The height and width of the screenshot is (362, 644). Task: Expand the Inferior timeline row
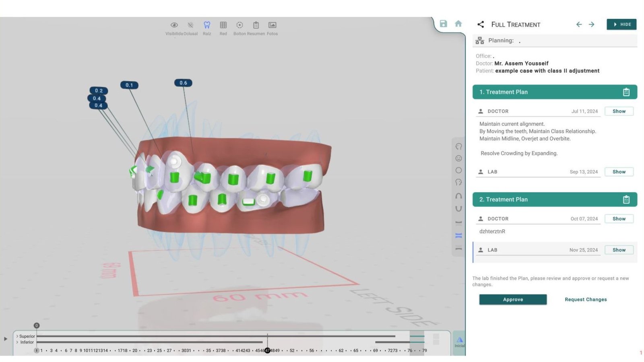click(17, 342)
